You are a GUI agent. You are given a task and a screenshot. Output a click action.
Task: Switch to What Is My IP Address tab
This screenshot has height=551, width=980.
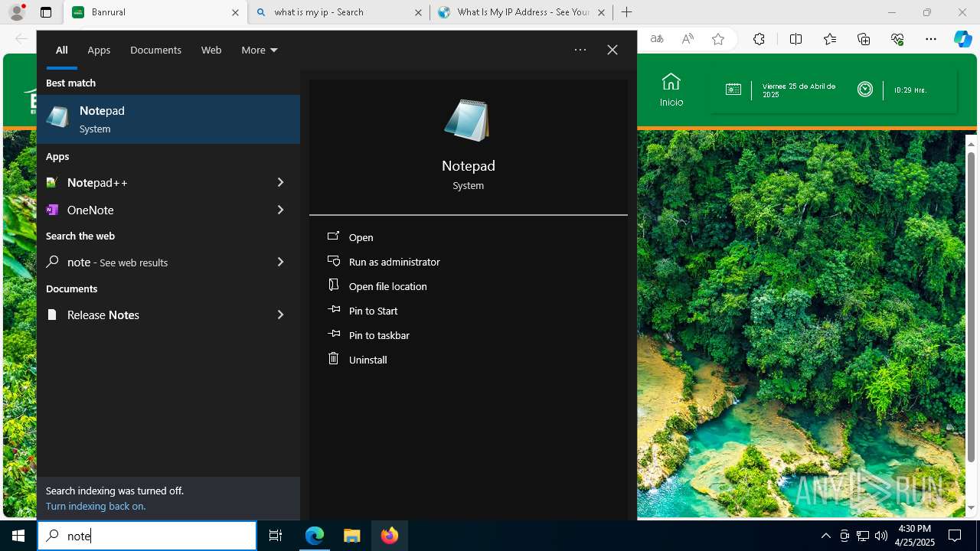tap(521, 12)
